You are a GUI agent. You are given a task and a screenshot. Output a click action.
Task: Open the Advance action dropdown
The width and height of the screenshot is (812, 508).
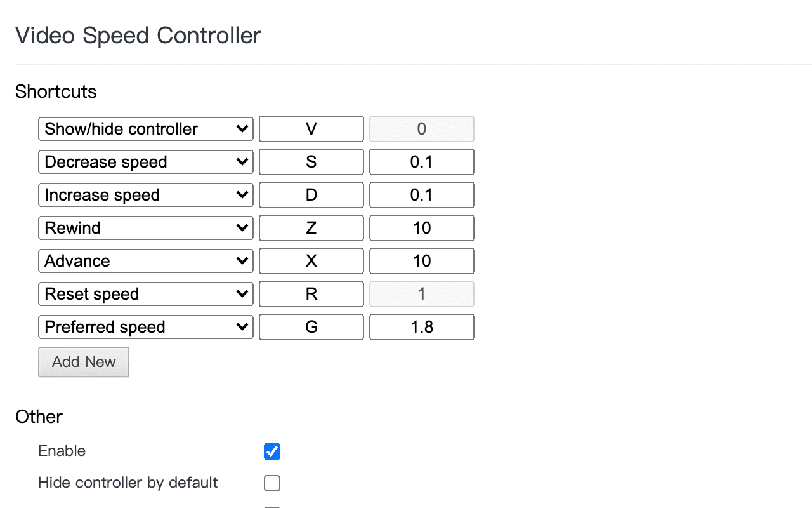coord(145,261)
